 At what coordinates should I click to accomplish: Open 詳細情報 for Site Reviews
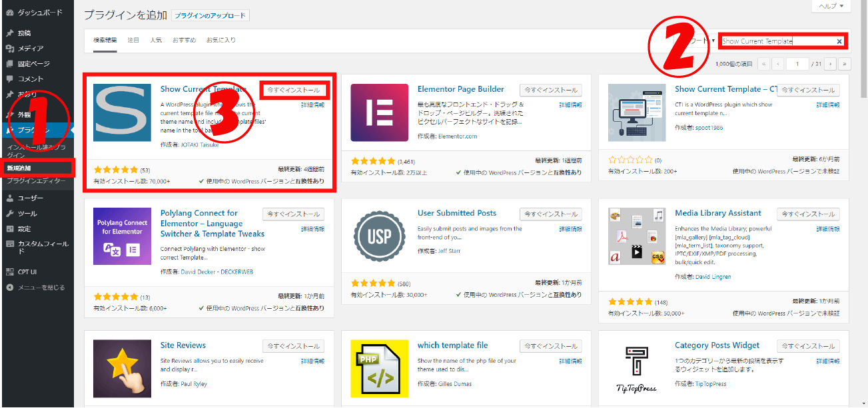[x=312, y=361]
